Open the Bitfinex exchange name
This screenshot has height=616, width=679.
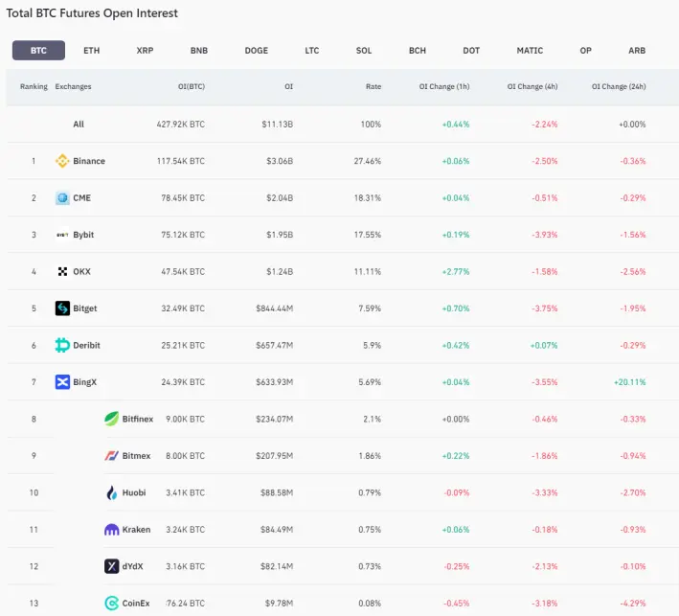click(x=138, y=419)
